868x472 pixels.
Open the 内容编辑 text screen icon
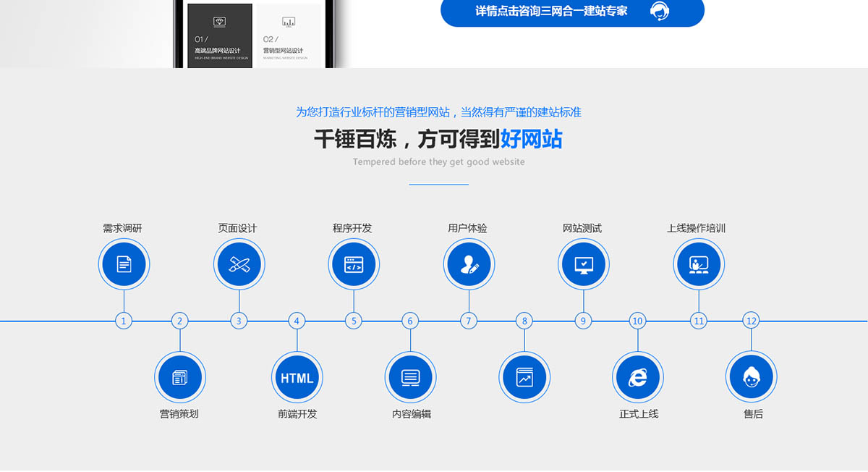point(410,377)
